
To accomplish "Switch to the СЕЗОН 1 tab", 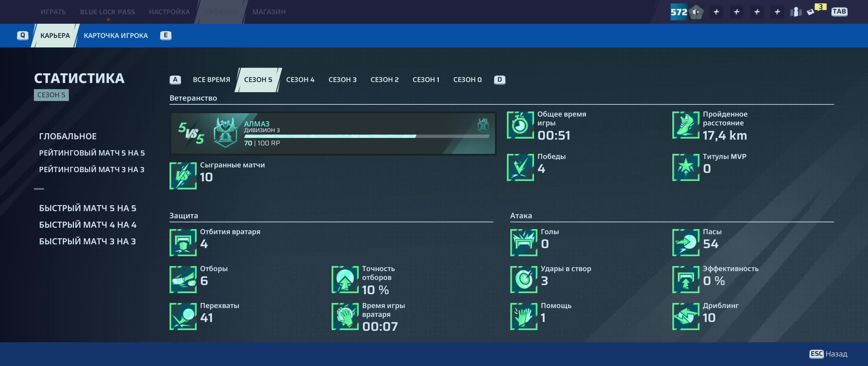I will click(x=426, y=80).
